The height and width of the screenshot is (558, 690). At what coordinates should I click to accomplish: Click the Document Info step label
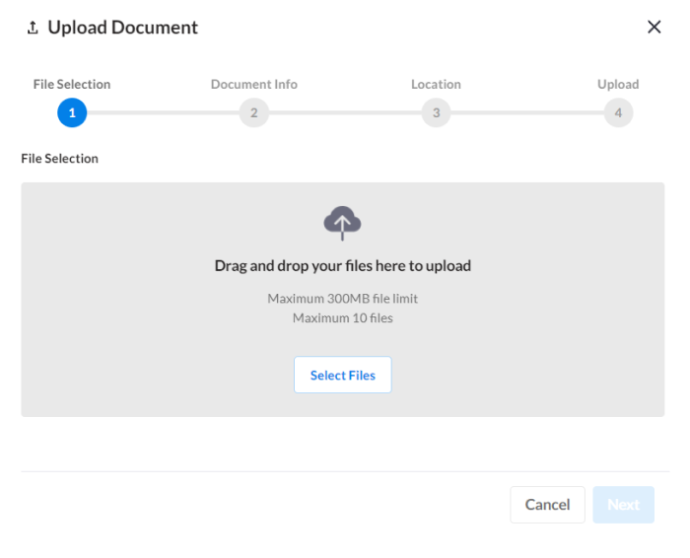[x=254, y=84]
